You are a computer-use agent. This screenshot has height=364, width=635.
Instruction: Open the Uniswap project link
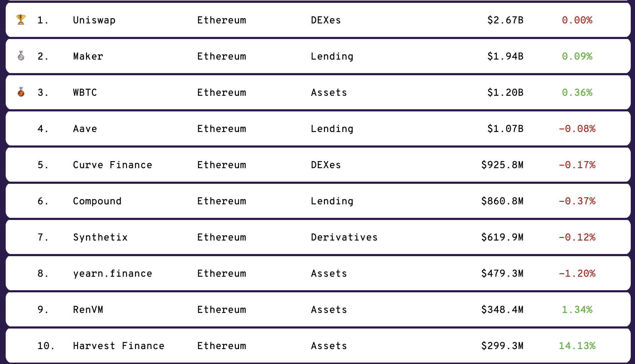(94, 20)
